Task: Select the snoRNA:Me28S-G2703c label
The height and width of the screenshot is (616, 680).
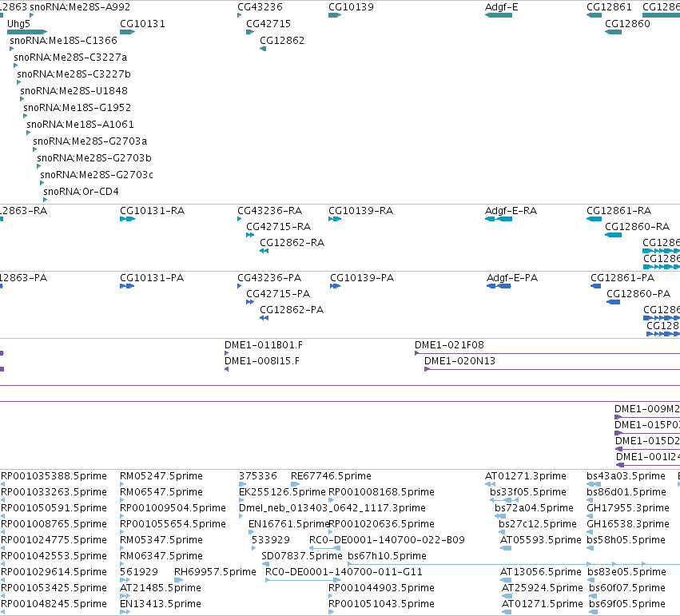Action: pyautogui.click(x=97, y=175)
